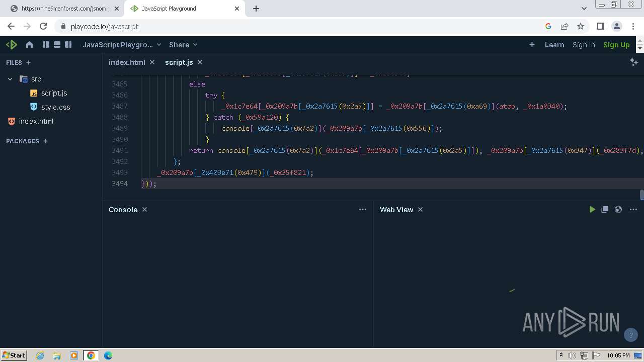
Task: Click Sign In
Action: 584,45
